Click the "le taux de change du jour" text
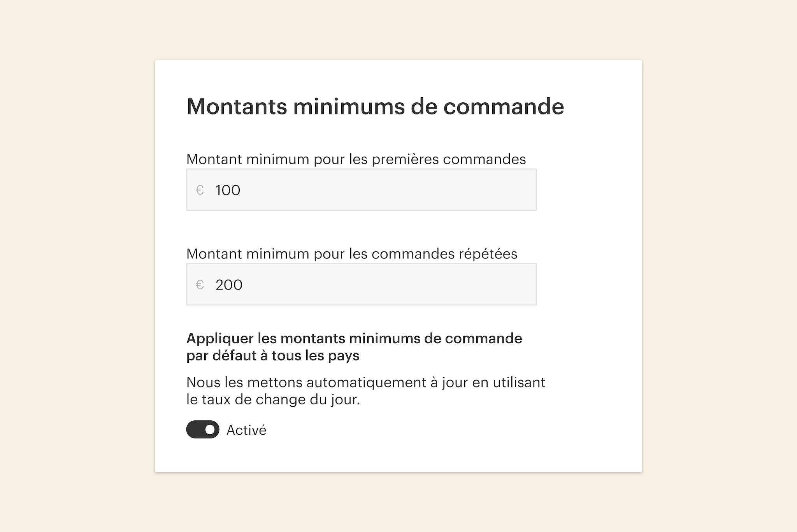 273,400
